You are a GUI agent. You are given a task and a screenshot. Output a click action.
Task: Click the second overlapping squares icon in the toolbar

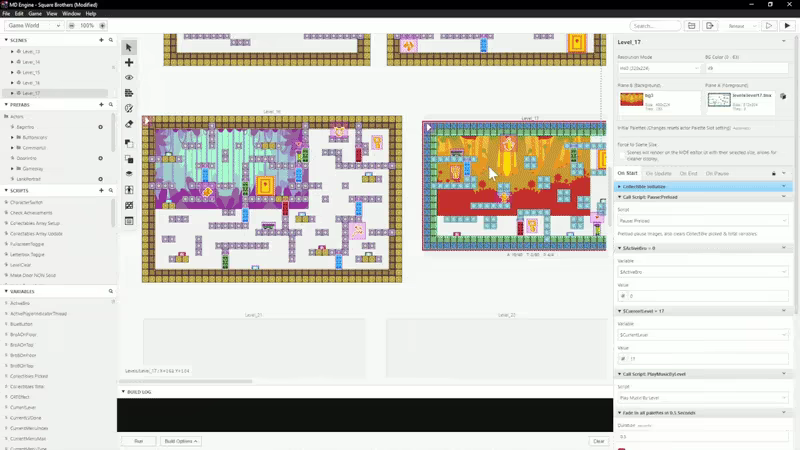tap(129, 159)
